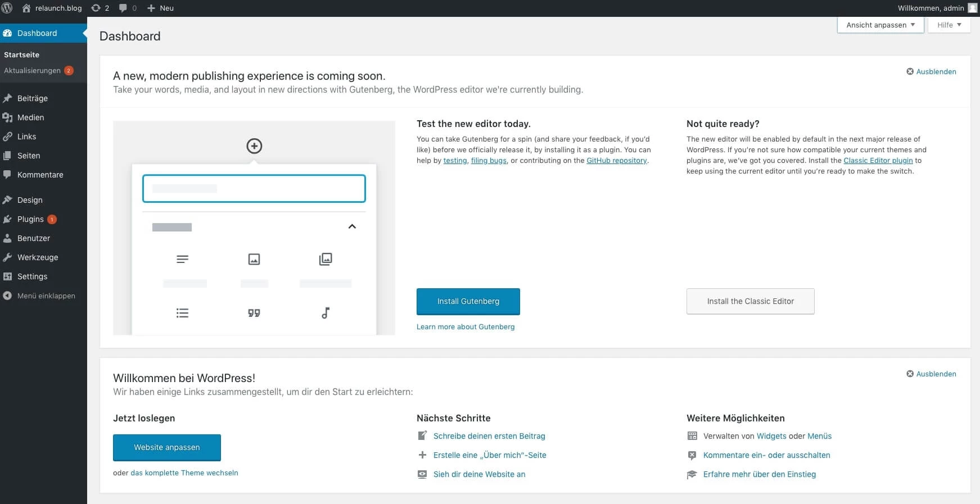The height and width of the screenshot is (504, 980).
Task: Click the music note block icon
Action: click(x=325, y=313)
